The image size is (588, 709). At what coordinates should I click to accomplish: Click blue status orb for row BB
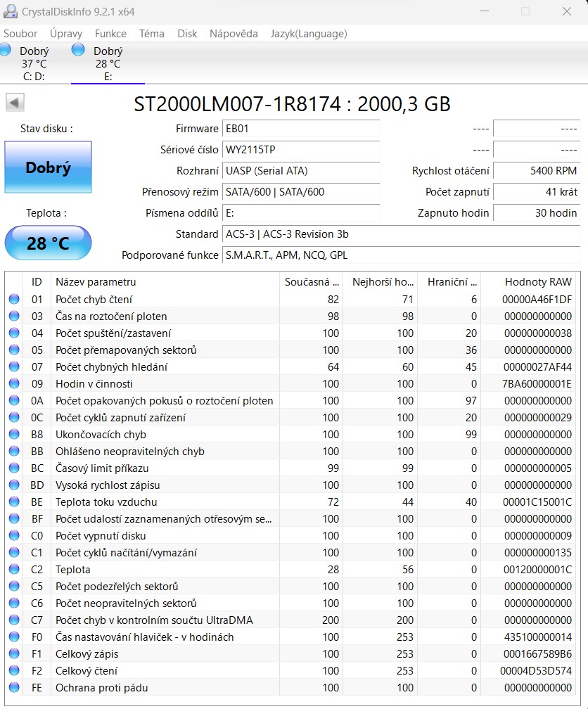pos(15,451)
